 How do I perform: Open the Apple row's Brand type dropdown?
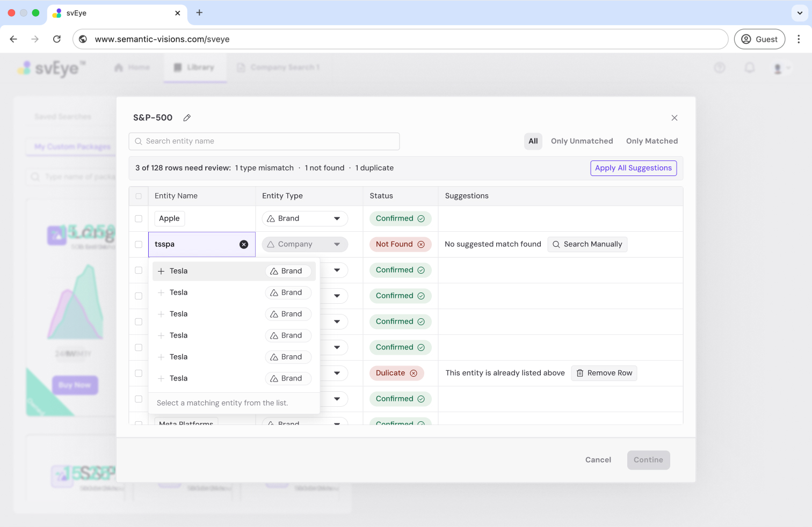coord(305,219)
